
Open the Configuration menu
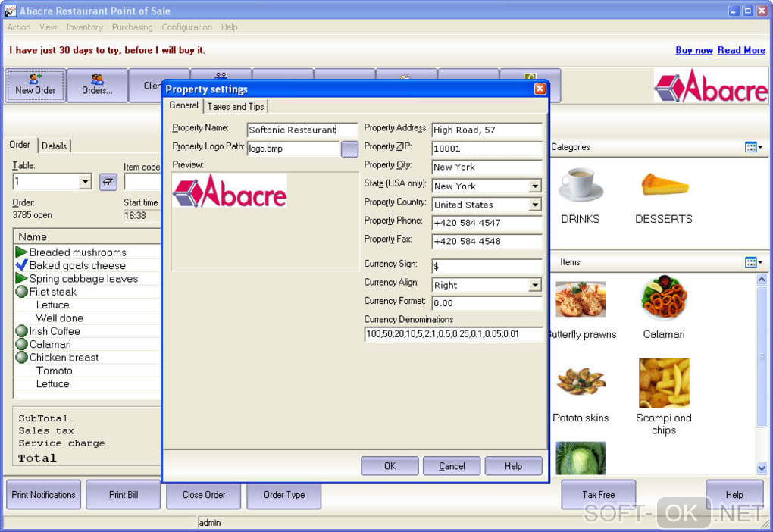[x=187, y=27]
